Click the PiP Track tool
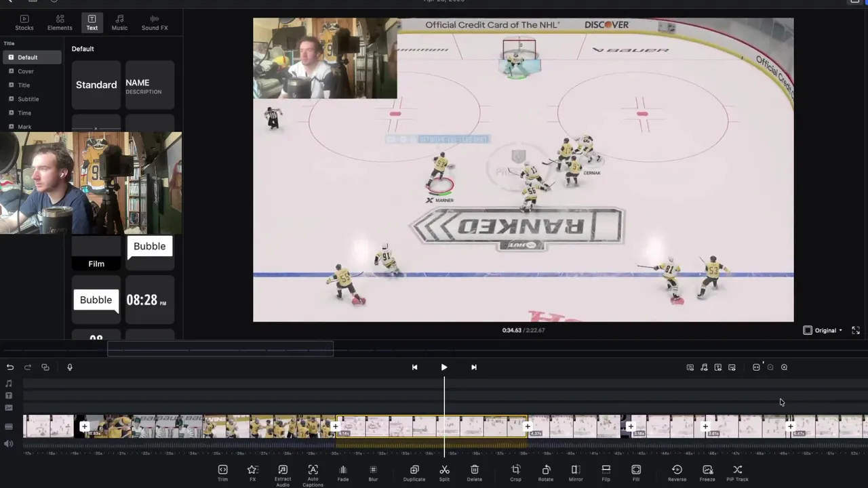Image resolution: width=868 pixels, height=488 pixels. (737, 473)
